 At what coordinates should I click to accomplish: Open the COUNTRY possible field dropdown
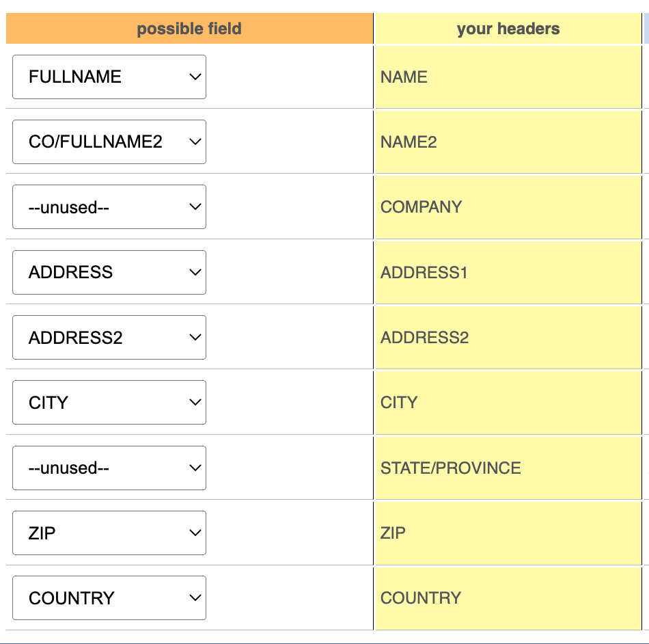tap(109, 598)
